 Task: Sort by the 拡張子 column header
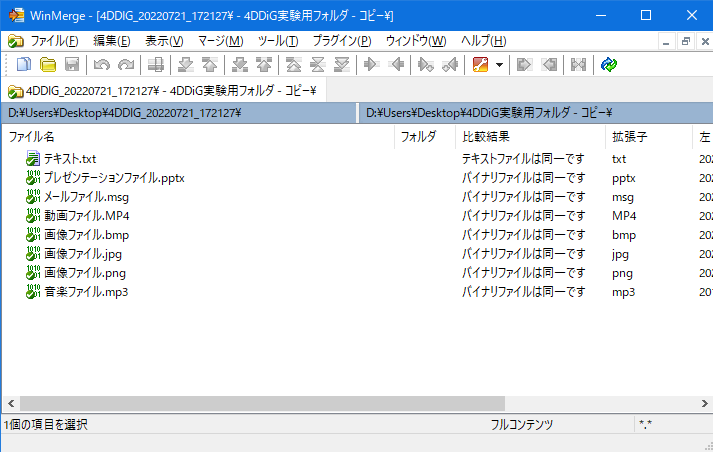(x=649, y=137)
